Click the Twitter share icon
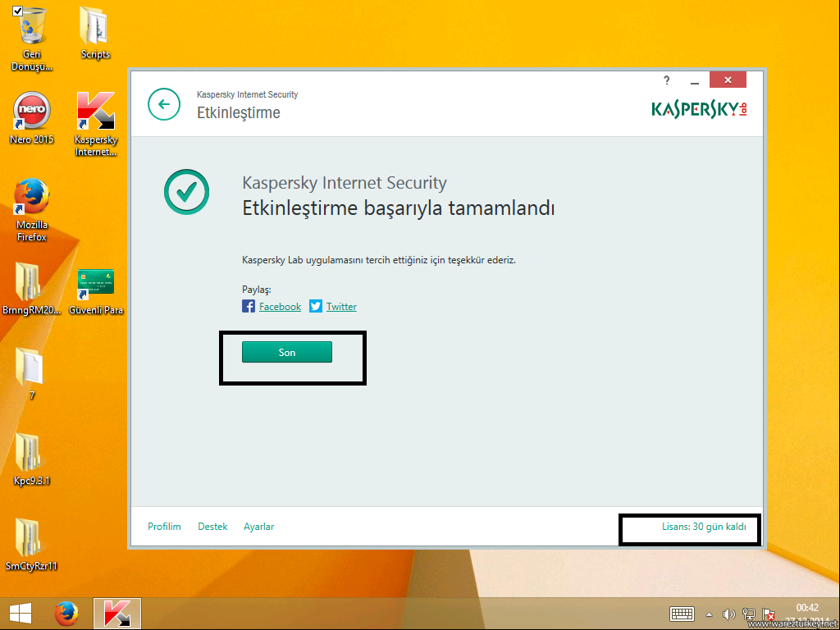840x630 pixels. pyautogui.click(x=316, y=307)
